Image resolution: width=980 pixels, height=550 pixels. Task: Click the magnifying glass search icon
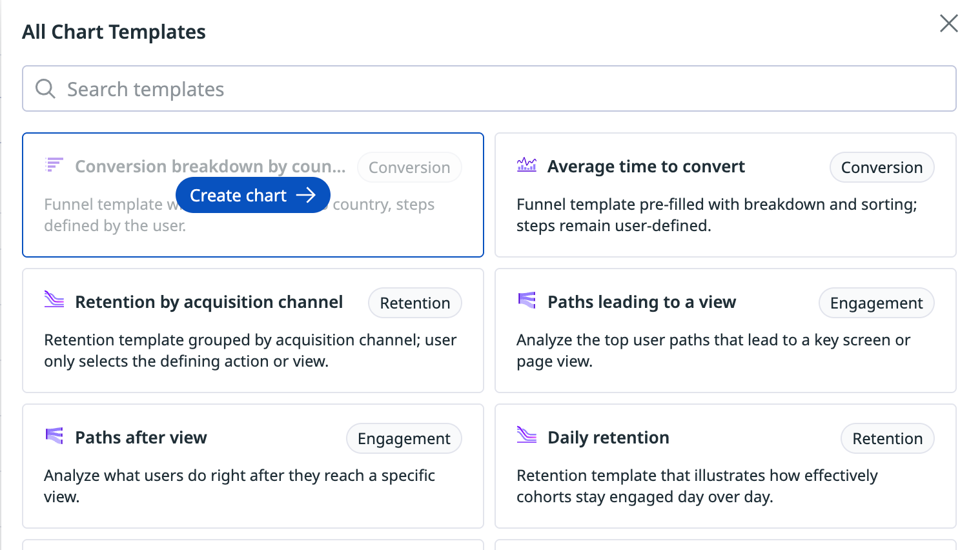[45, 88]
